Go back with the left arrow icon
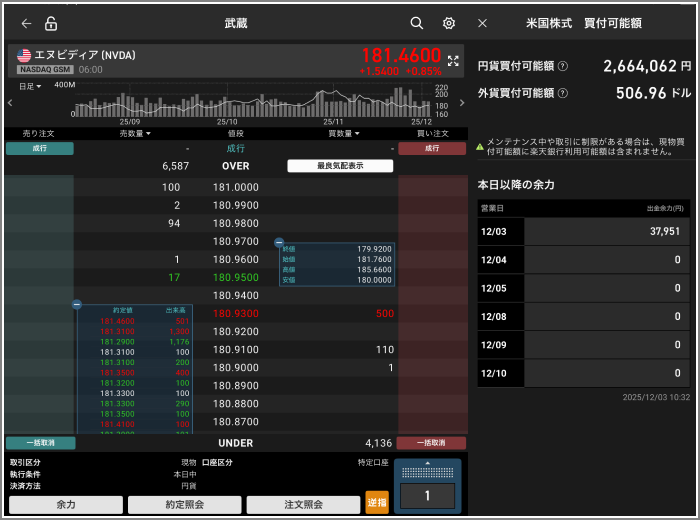The height and width of the screenshot is (520, 700). pos(26,24)
